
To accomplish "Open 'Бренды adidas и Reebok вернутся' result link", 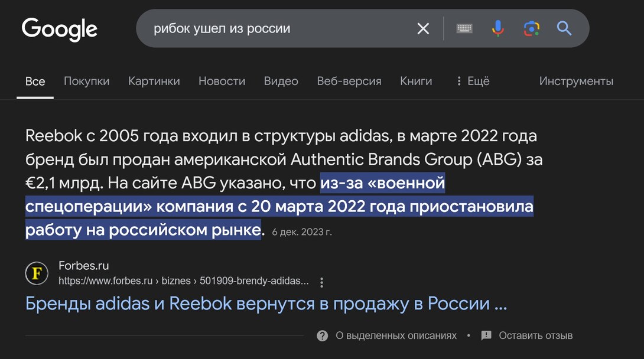I will 266,304.
